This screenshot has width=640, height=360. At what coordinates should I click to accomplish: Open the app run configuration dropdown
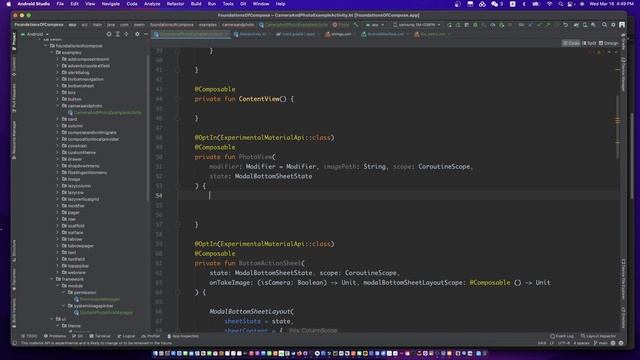(x=375, y=25)
